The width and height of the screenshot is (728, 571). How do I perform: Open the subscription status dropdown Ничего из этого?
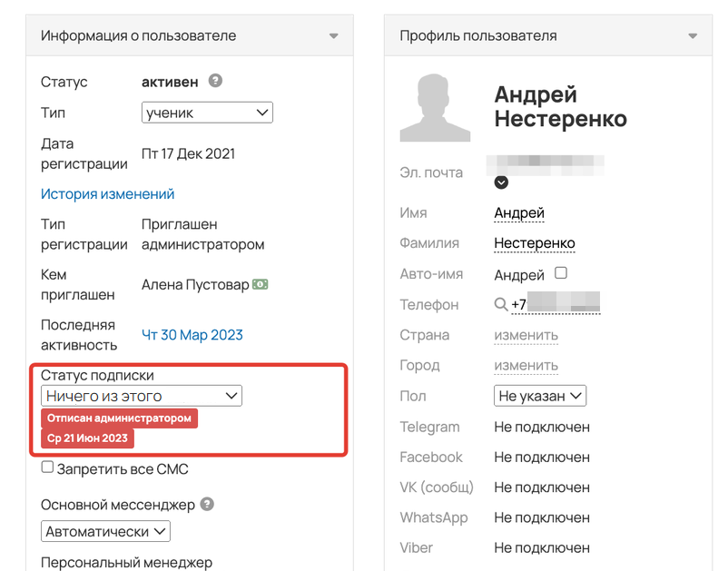coord(143,396)
